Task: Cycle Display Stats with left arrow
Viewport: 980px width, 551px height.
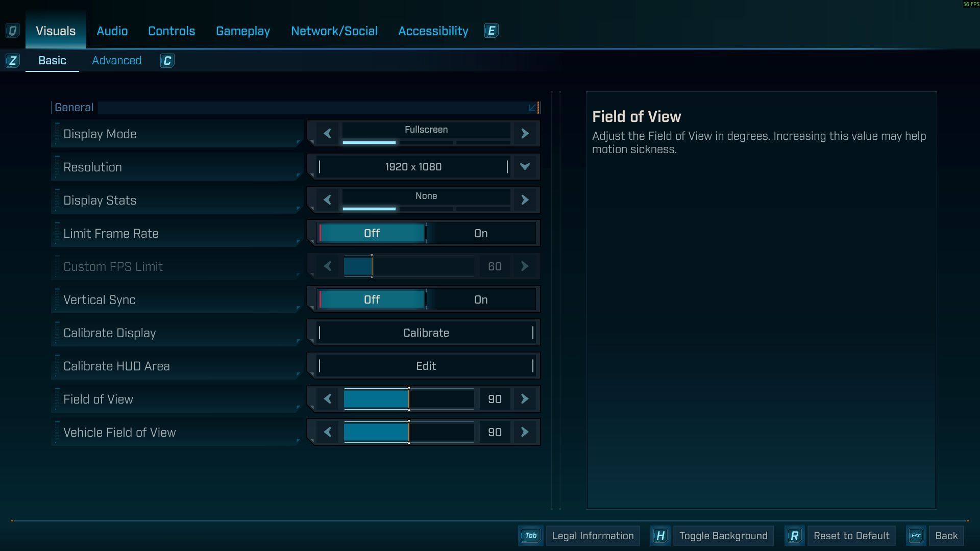Action: [328, 200]
